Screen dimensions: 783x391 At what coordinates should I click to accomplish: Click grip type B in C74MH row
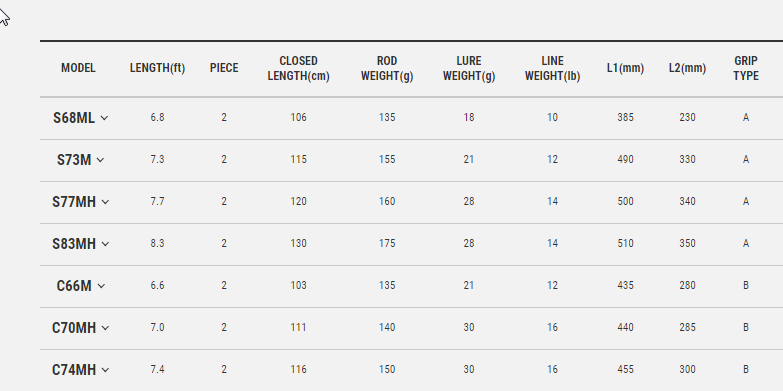[x=746, y=370]
